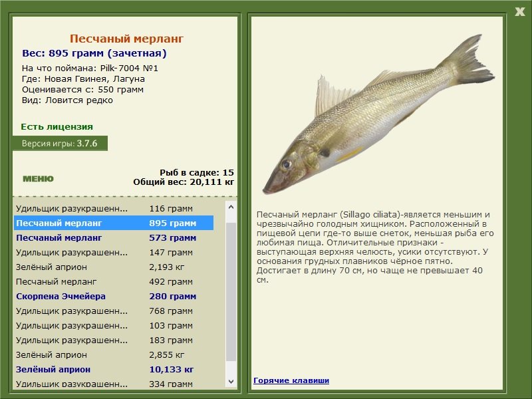Image resolution: width=532 pixels, height=399 pixels.
Task: Click the sand whiting fish picture
Action: point(378,114)
